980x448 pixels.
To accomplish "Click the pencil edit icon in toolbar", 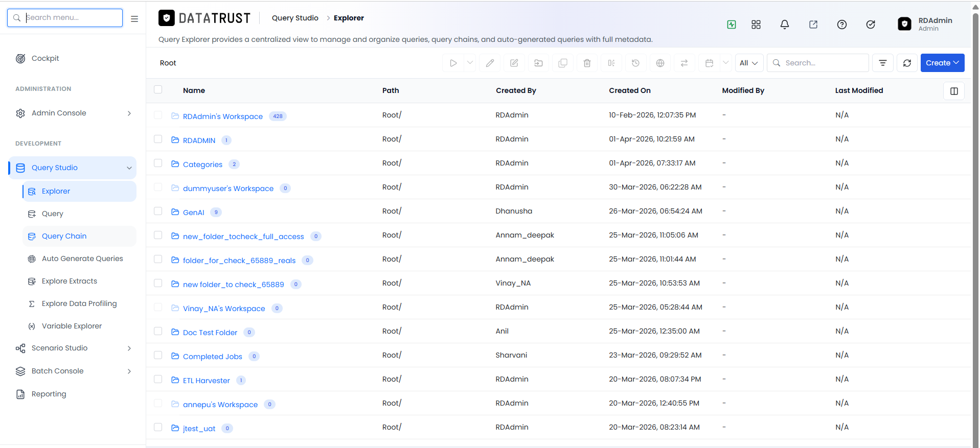I will coord(490,63).
